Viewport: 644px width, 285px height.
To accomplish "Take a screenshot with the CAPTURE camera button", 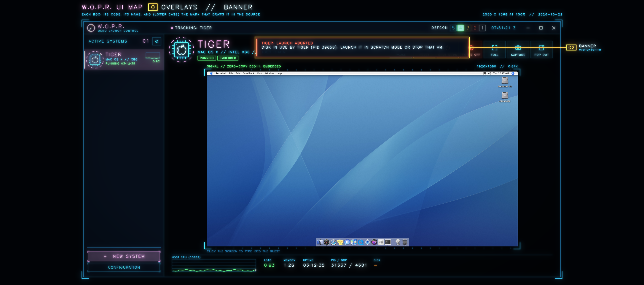I will coord(518,50).
